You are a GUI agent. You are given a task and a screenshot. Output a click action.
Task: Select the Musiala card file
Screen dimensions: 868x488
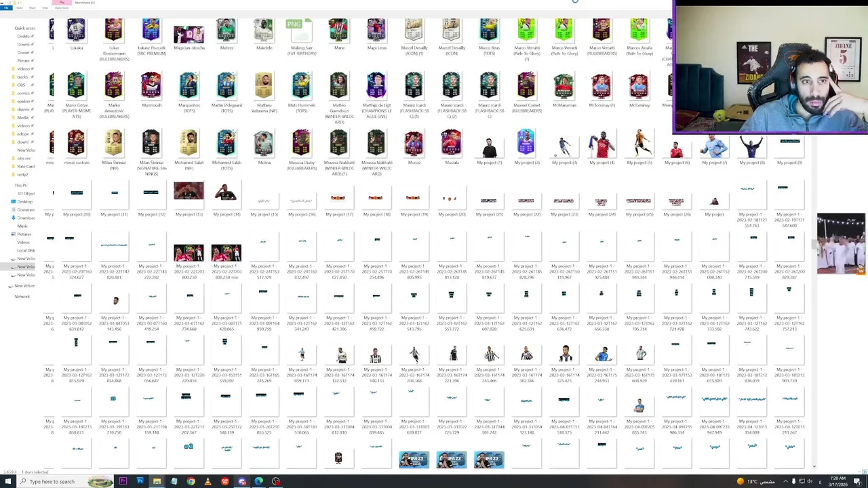(x=452, y=148)
